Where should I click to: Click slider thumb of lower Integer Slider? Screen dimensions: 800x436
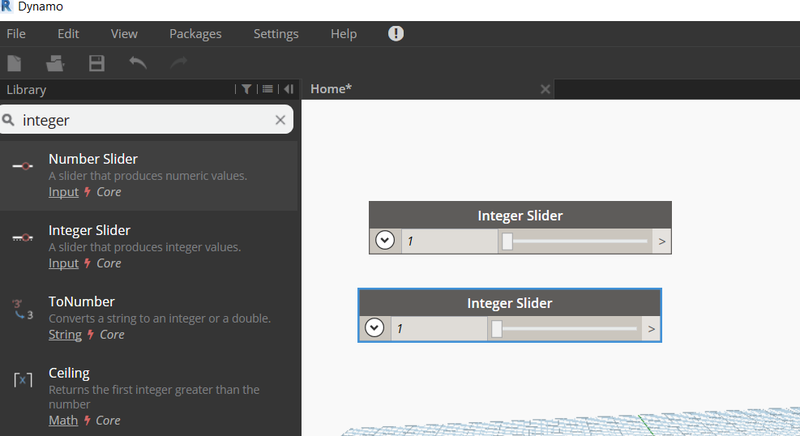tap(496, 329)
